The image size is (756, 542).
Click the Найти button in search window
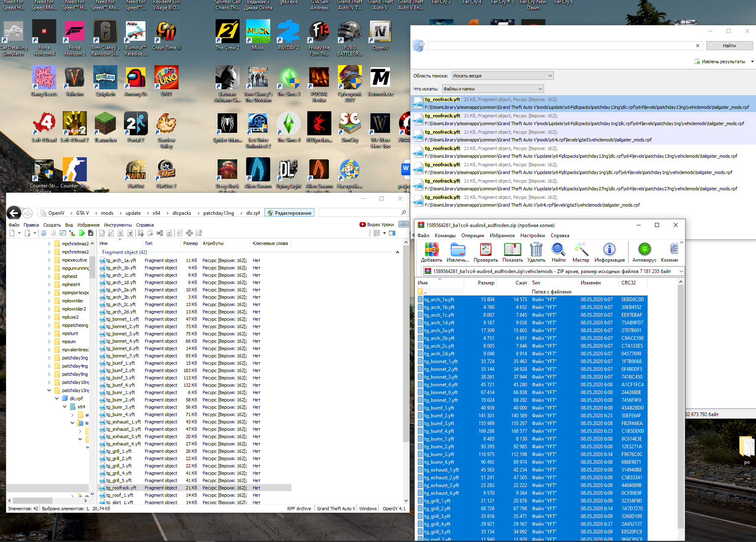pos(729,46)
